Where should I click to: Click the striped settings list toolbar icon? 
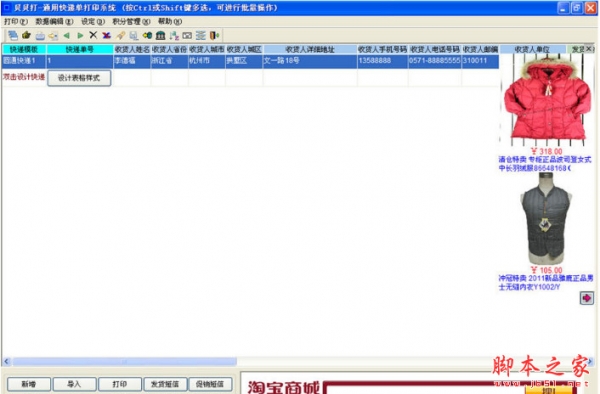(201, 36)
